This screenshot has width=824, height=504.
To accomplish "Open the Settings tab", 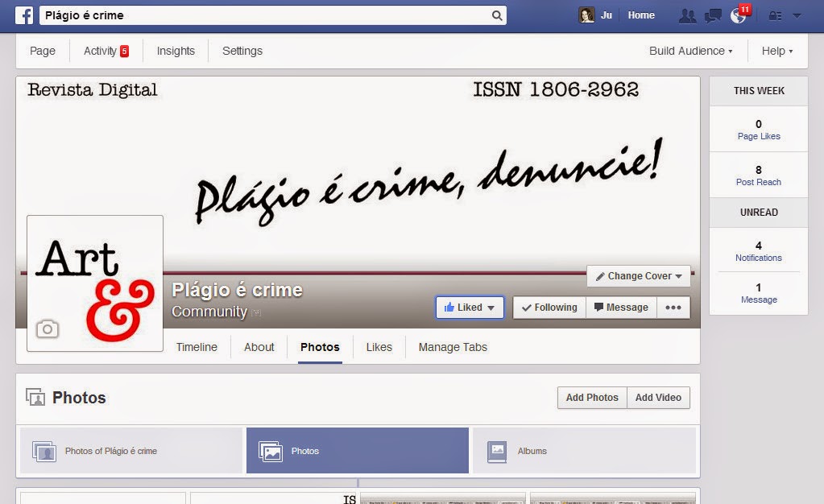I will [x=242, y=51].
